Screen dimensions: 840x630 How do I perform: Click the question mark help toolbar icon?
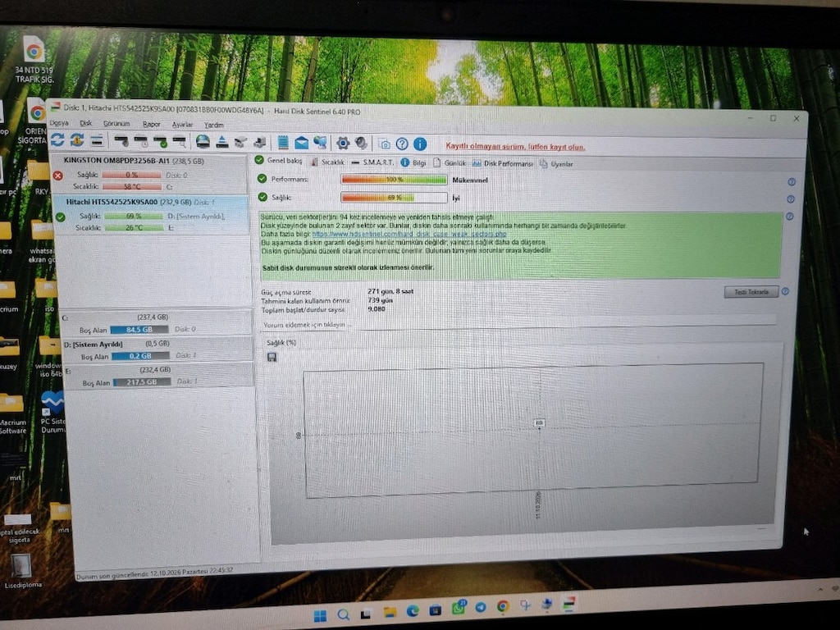coord(402,144)
